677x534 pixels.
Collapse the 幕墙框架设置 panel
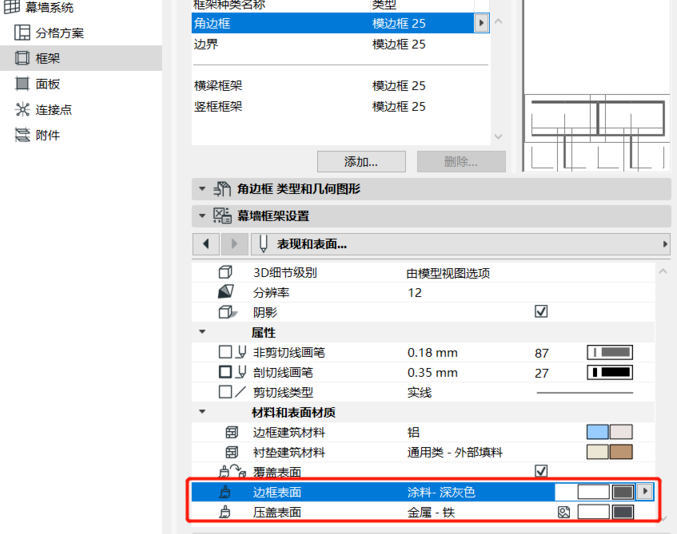(202, 215)
